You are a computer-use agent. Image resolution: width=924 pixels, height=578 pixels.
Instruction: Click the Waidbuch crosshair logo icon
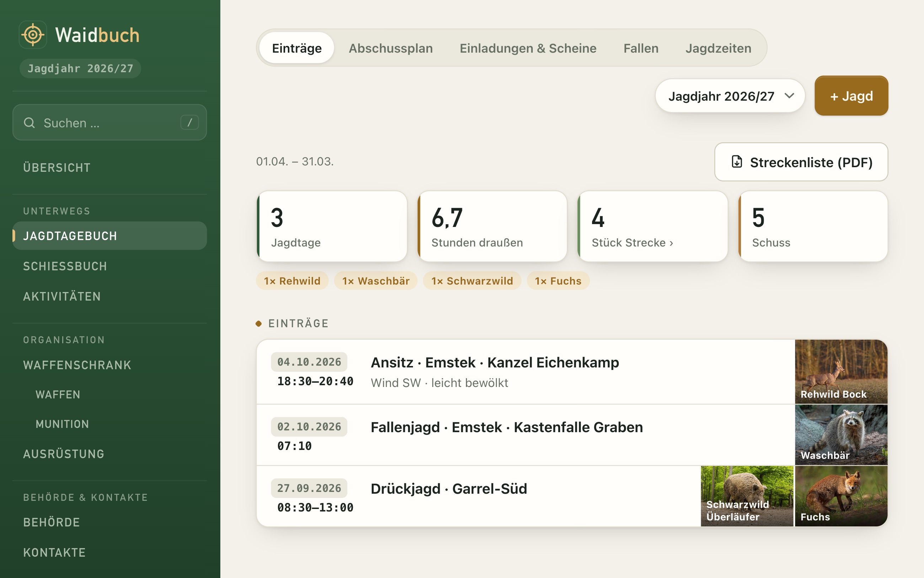(x=33, y=35)
